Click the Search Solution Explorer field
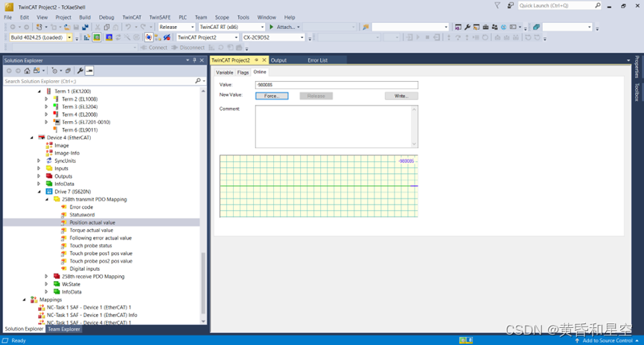Screen dimensions: 644x345 98,81
